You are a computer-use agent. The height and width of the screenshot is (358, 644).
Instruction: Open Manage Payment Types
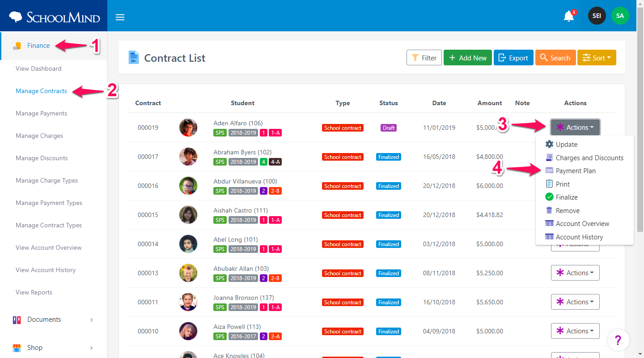[49, 203]
